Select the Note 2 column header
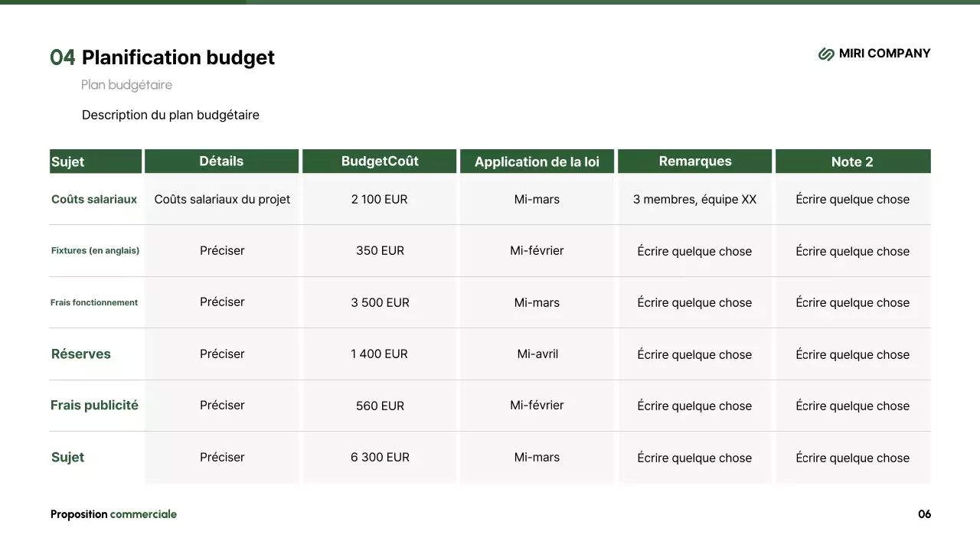This screenshot has height=551, width=980. click(x=852, y=161)
